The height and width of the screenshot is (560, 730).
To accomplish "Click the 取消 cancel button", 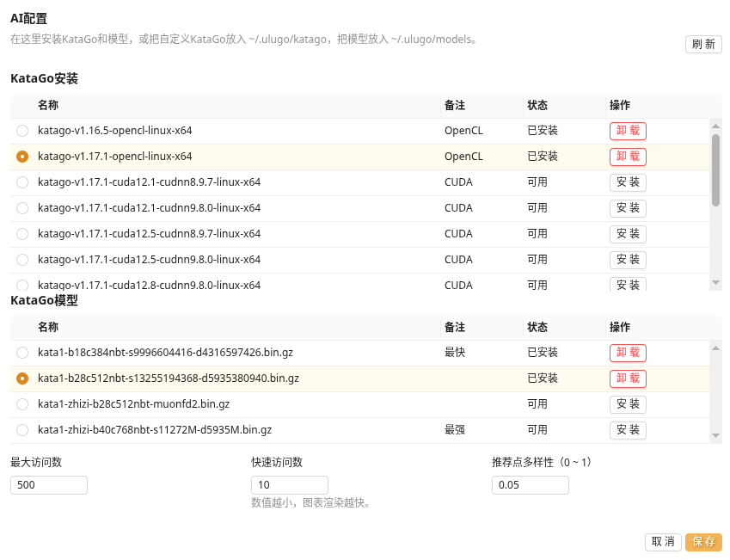I will pyautogui.click(x=663, y=542).
